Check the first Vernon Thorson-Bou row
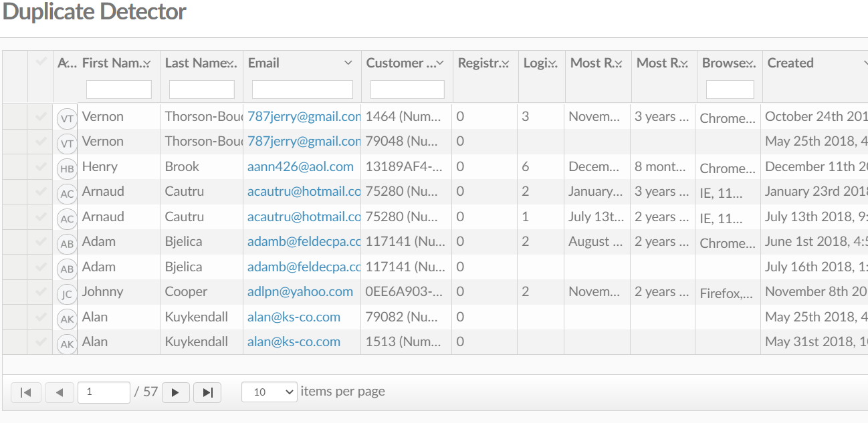The image size is (868, 423). click(39, 116)
